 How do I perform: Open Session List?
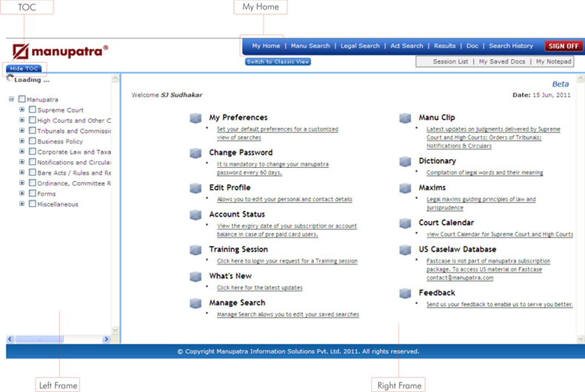450,61
